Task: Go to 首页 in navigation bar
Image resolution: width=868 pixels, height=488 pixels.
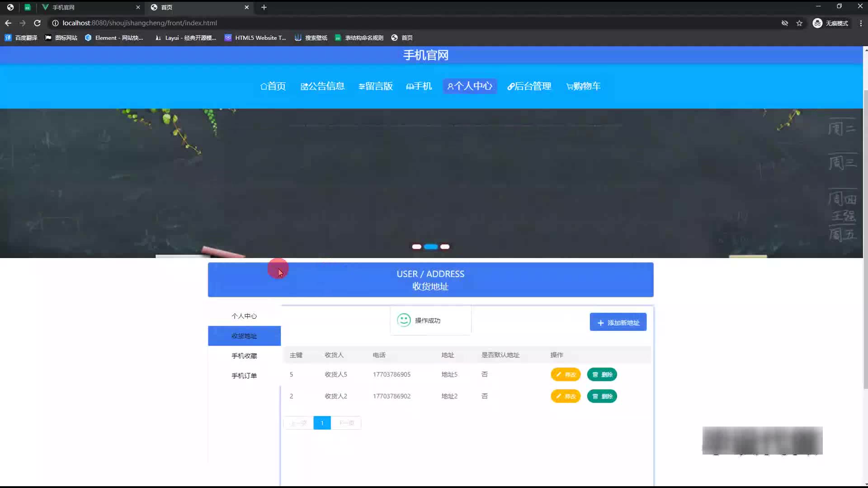Action: [x=273, y=86]
